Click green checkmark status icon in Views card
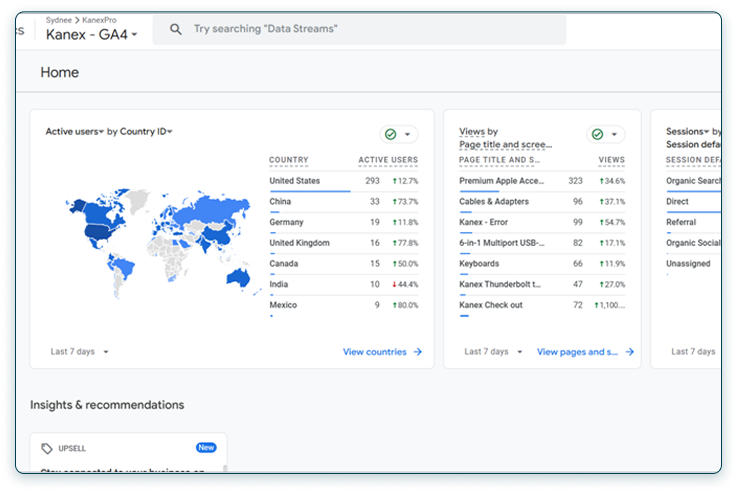The height and width of the screenshot is (493, 737). point(597,134)
